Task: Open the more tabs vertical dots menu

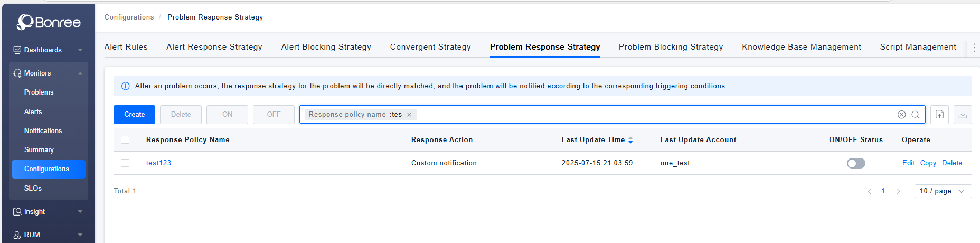Action: pos(974,48)
